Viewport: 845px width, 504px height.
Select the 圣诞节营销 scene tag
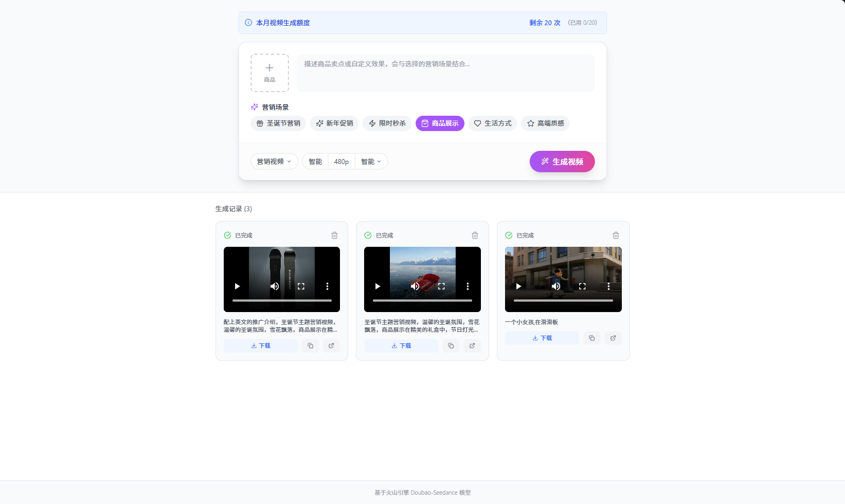click(279, 123)
